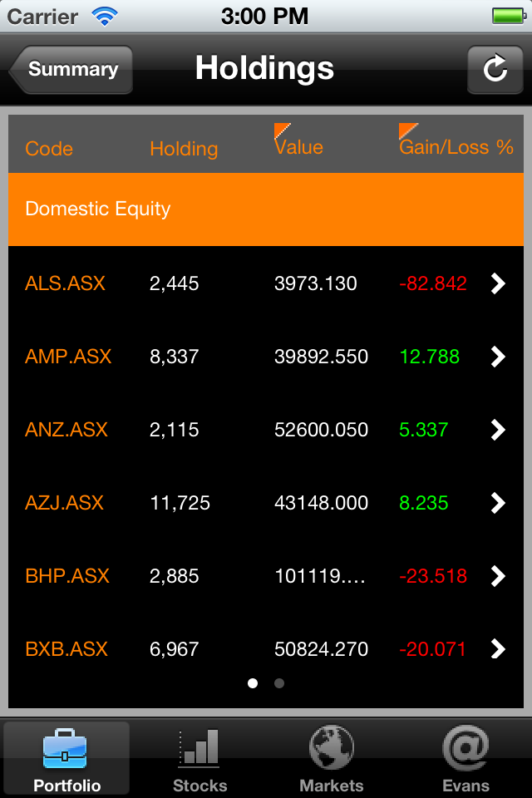This screenshot has width=532, height=798.
Task: Sort by the Holding column header
Action: coord(184,149)
